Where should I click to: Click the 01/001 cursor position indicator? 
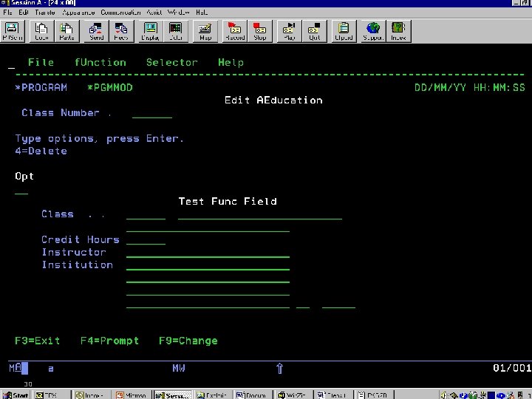(x=512, y=368)
